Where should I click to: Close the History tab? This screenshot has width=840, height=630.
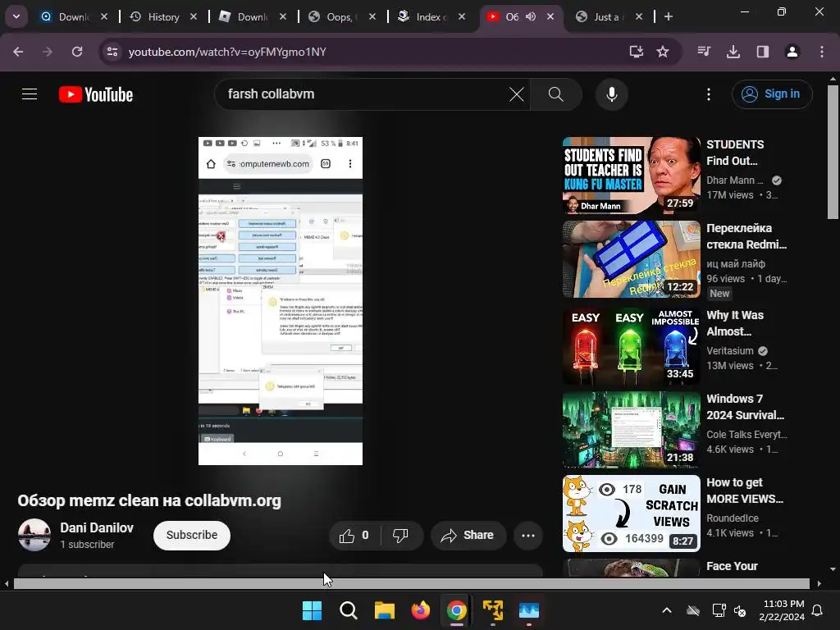(194, 16)
